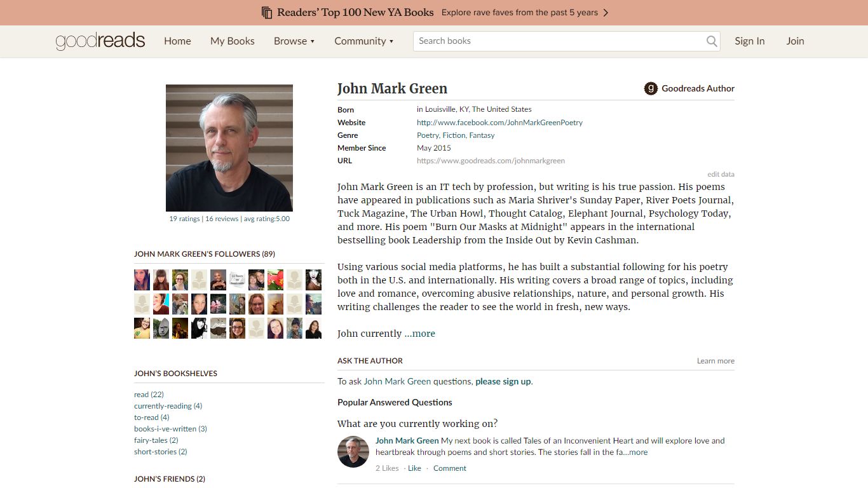Image resolution: width=868 pixels, height=488 pixels.
Task: Open the 'books-i-ve-written (3)' shelf
Action: coord(170,429)
